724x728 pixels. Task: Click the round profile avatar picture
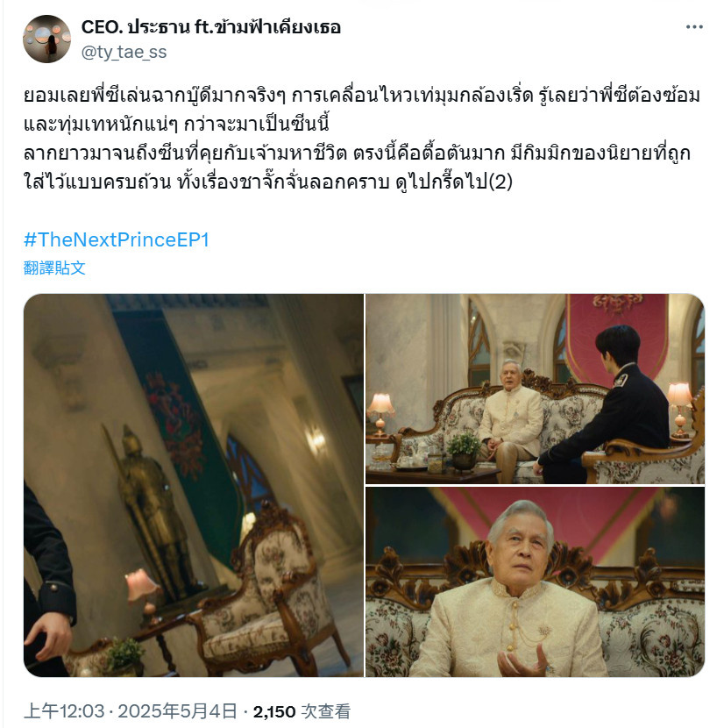tap(46, 39)
